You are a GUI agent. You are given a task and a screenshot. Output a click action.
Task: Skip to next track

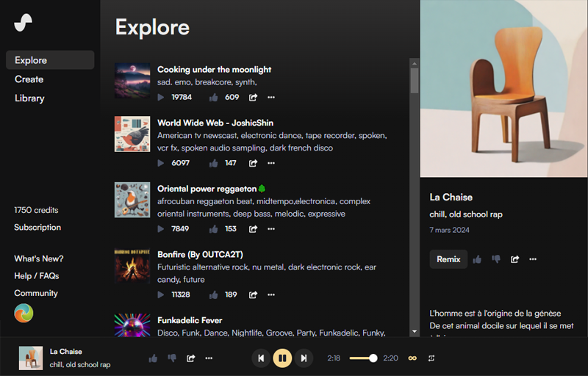304,358
